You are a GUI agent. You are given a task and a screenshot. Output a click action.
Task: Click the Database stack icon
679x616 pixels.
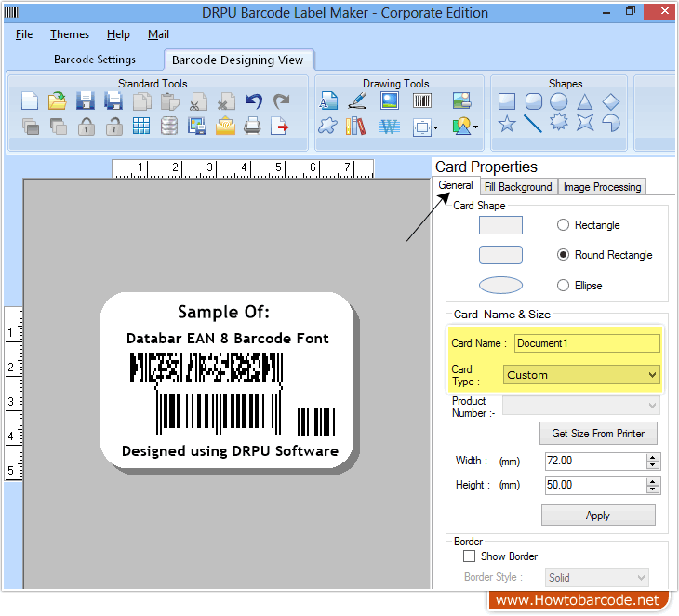click(169, 127)
